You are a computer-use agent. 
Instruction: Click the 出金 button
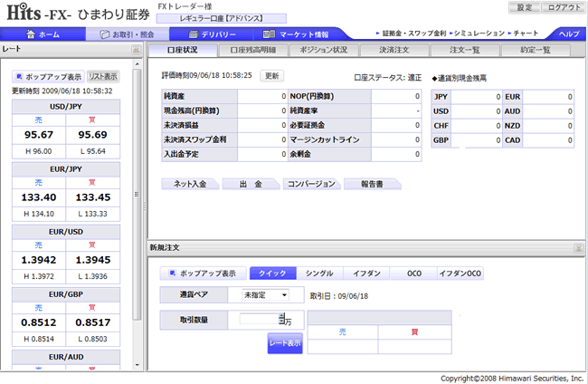coord(251,184)
